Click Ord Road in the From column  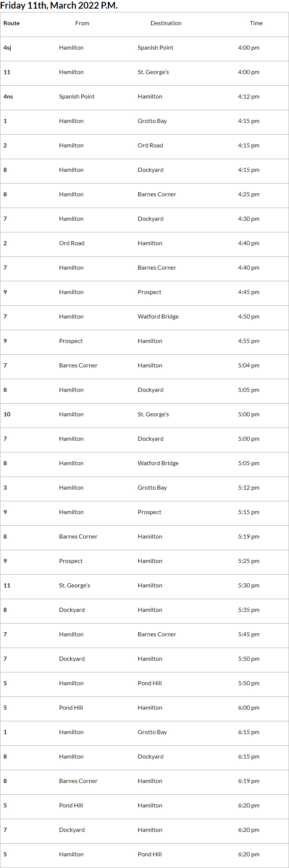pos(71,243)
